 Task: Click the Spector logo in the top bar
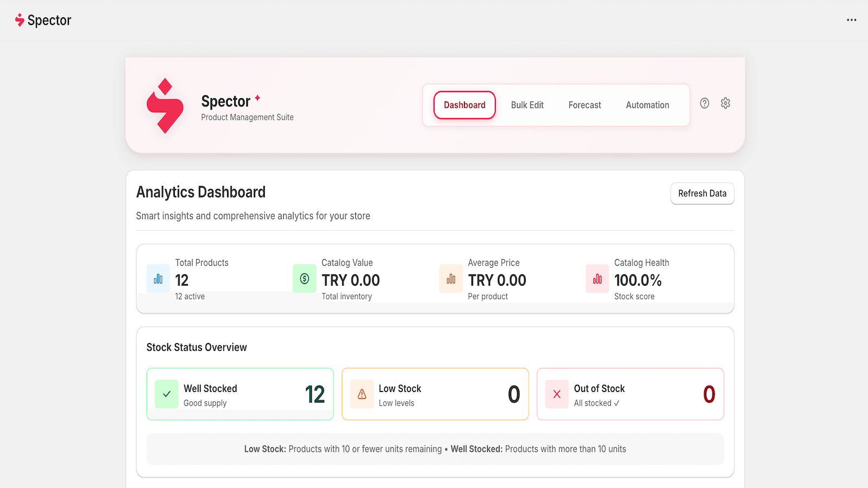pyautogui.click(x=43, y=20)
